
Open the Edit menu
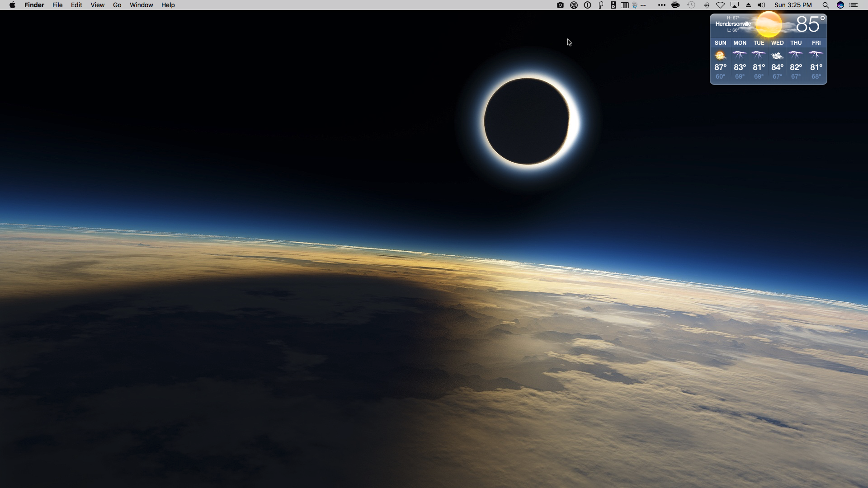(76, 5)
